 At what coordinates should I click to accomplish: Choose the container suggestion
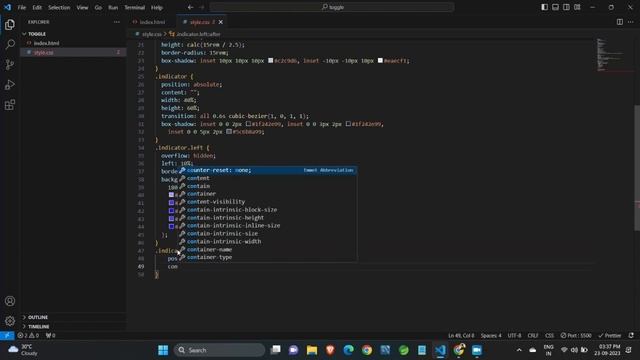(267, 194)
